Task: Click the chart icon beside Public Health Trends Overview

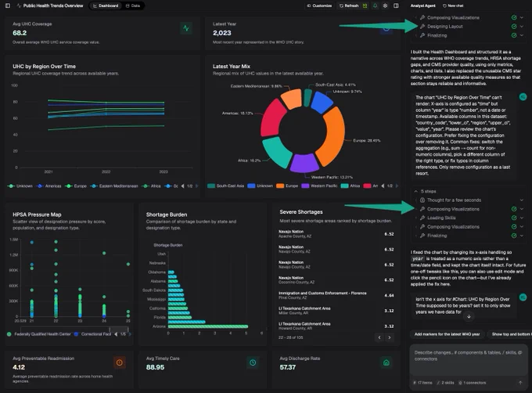Action: point(19,5)
